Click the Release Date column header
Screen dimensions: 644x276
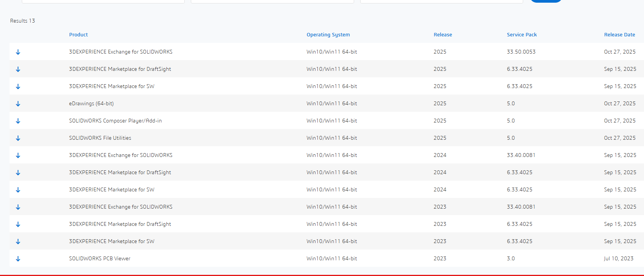tap(619, 34)
